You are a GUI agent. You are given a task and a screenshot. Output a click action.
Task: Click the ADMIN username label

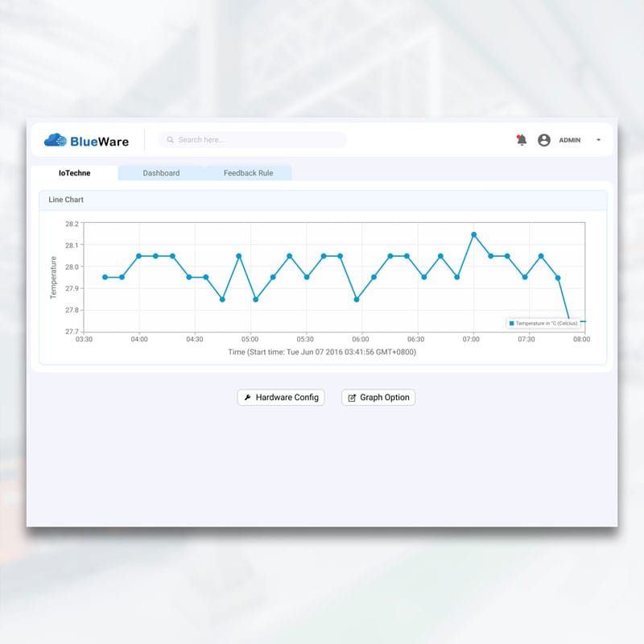[x=569, y=140]
